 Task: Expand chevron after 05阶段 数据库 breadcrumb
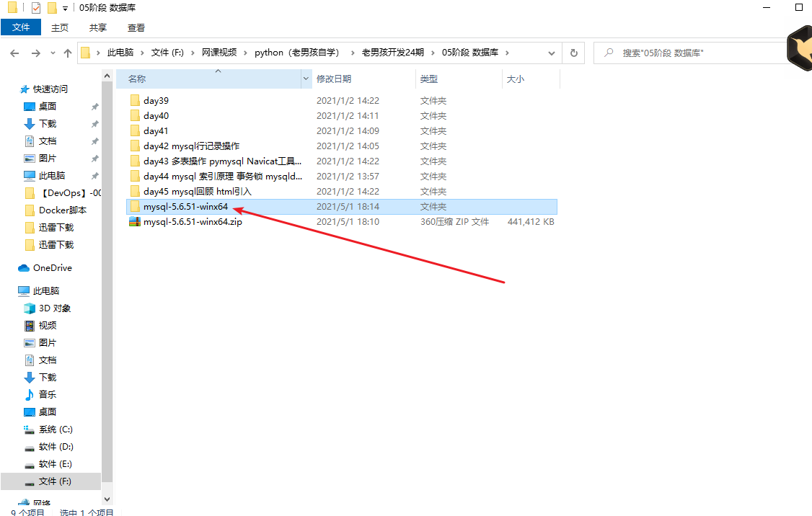click(x=507, y=53)
